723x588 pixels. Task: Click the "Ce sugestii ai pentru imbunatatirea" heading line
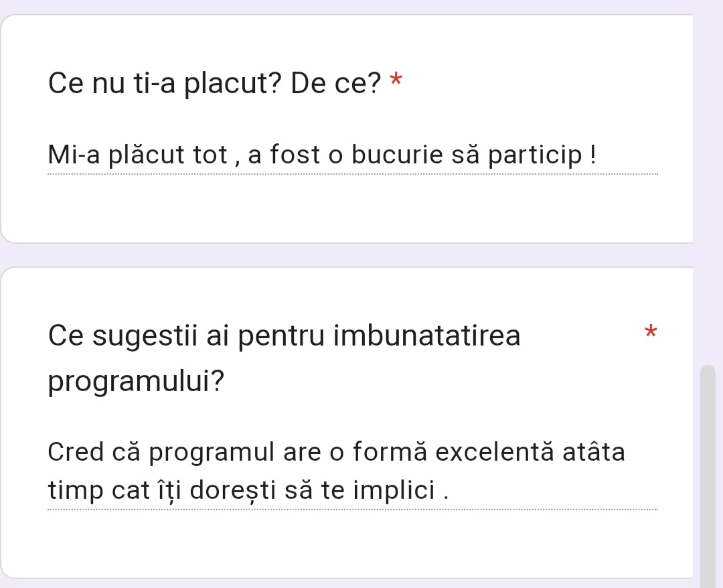(284, 336)
